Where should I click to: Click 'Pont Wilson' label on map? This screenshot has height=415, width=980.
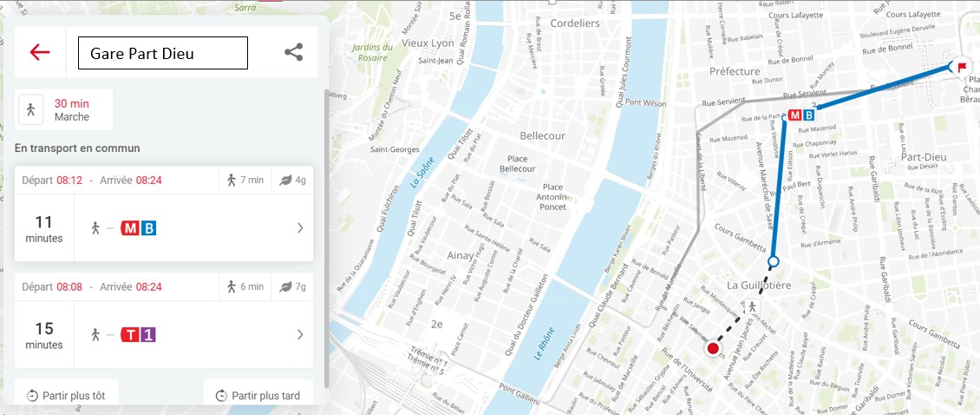click(x=646, y=103)
